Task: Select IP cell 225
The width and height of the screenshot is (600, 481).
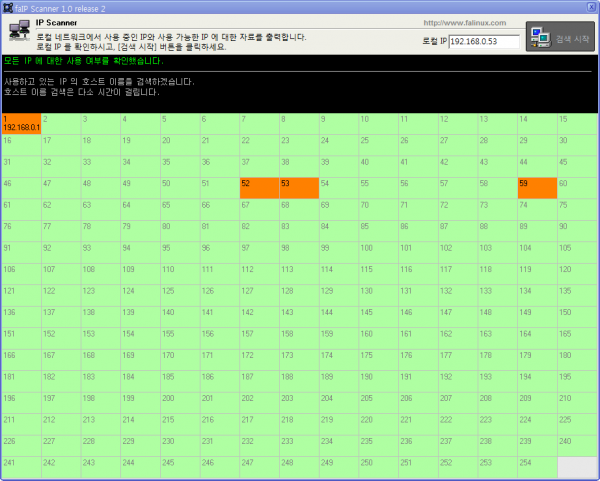Action: pos(577,424)
